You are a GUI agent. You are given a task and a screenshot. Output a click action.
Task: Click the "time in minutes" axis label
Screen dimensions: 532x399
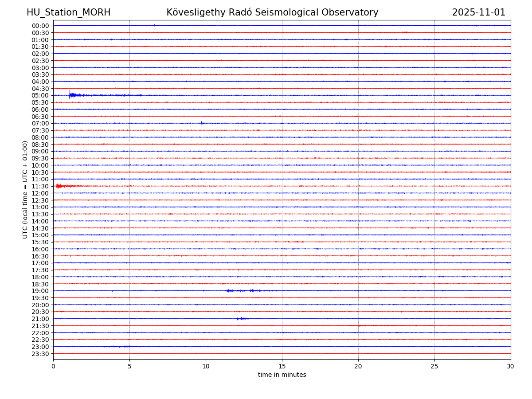(x=282, y=375)
